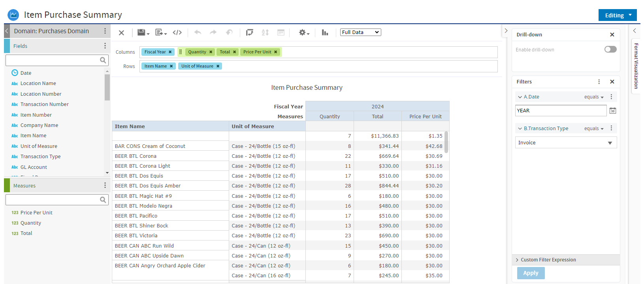Screen dimensions: 644x284
Task: Open the Export options icon
Action: [160, 32]
